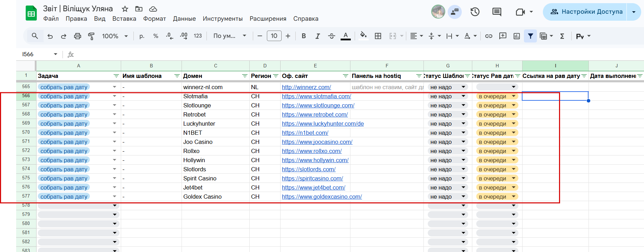
Task: Increase decimal places
Action: (x=184, y=36)
